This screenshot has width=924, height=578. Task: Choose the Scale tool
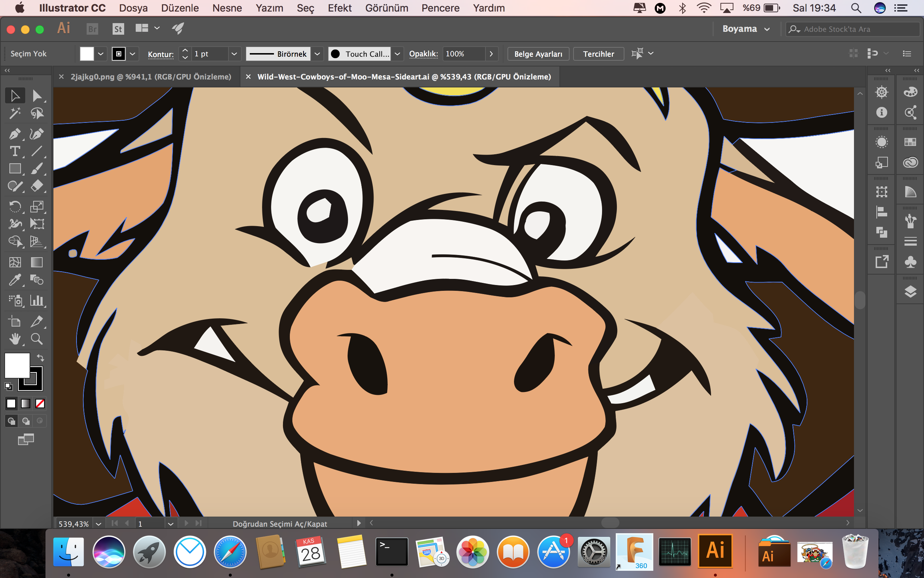tap(37, 207)
